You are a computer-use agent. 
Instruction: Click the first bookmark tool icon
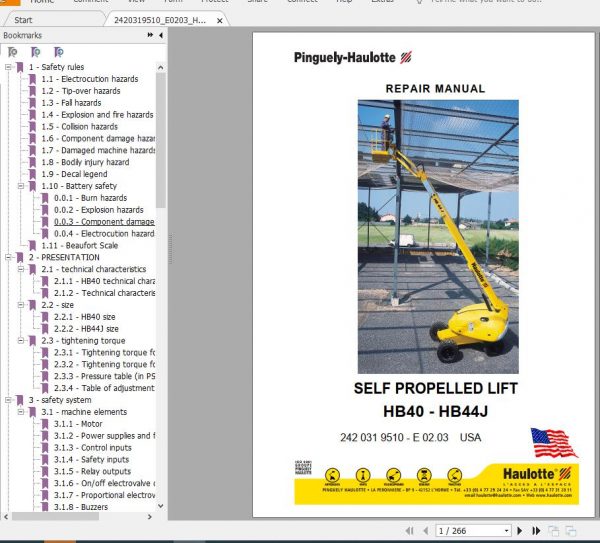click(x=13, y=52)
